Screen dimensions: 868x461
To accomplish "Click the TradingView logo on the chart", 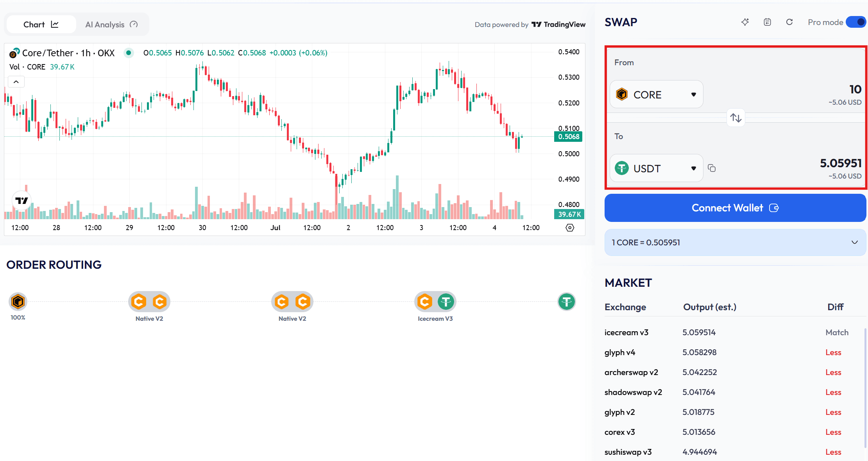I will coord(22,201).
